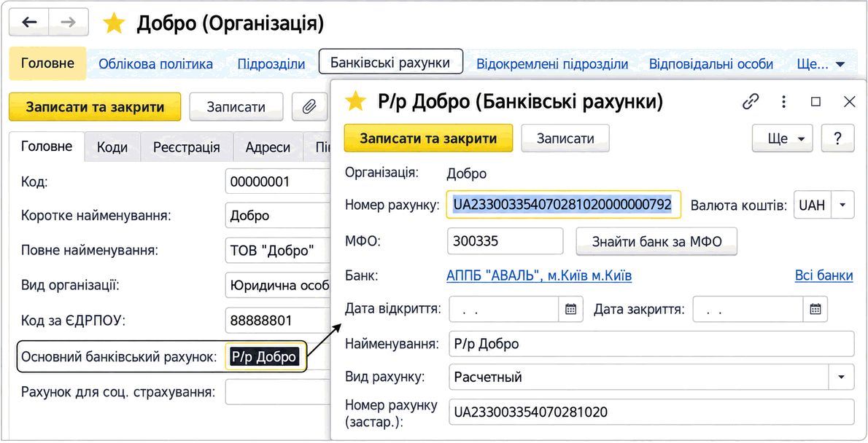Click the paperclip attachments icon

tap(309, 106)
